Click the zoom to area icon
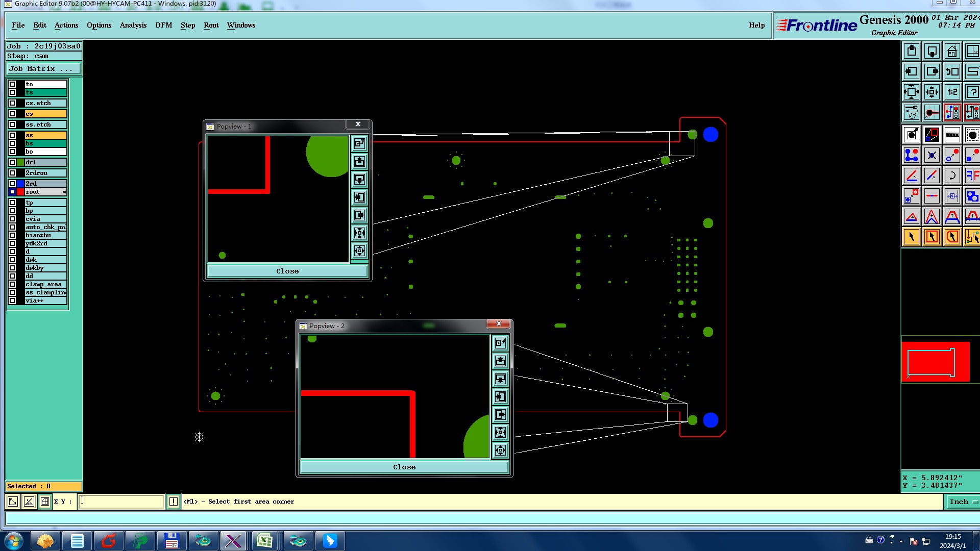This screenshot has width=980, height=551. [912, 92]
